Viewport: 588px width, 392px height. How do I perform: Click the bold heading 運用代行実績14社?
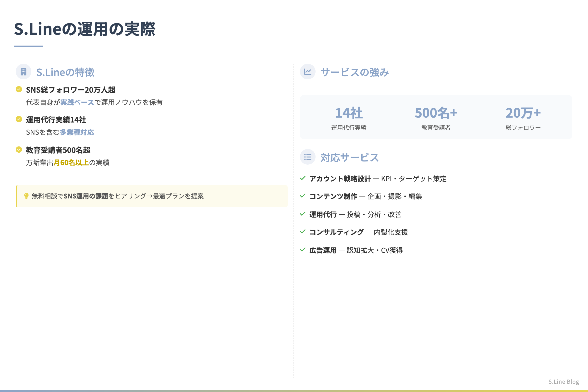click(x=56, y=120)
